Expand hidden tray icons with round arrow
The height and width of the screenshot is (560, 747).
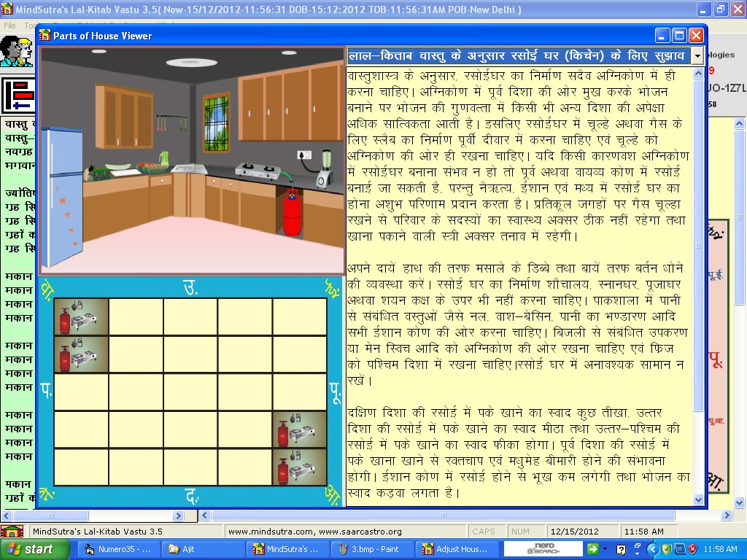coord(653,549)
